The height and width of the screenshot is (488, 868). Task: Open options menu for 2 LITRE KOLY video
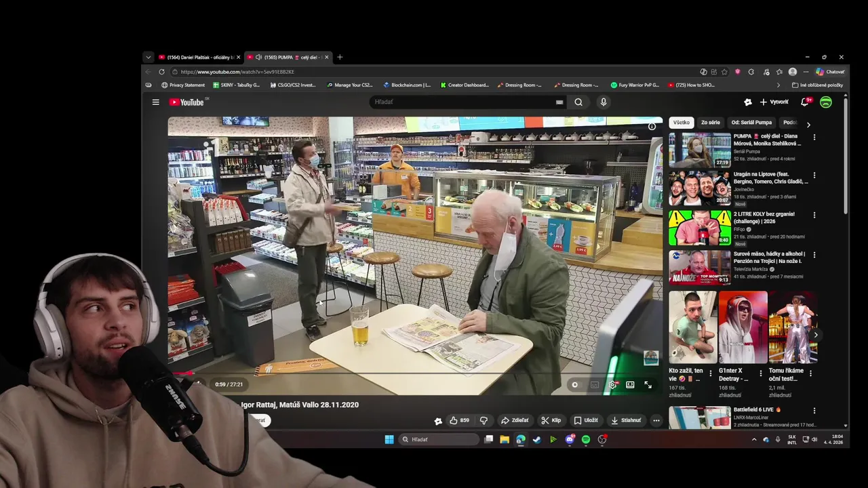[x=814, y=215]
